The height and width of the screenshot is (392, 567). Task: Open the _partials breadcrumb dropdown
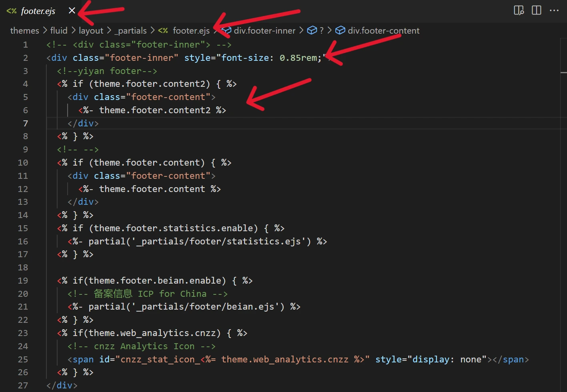point(131,31)
